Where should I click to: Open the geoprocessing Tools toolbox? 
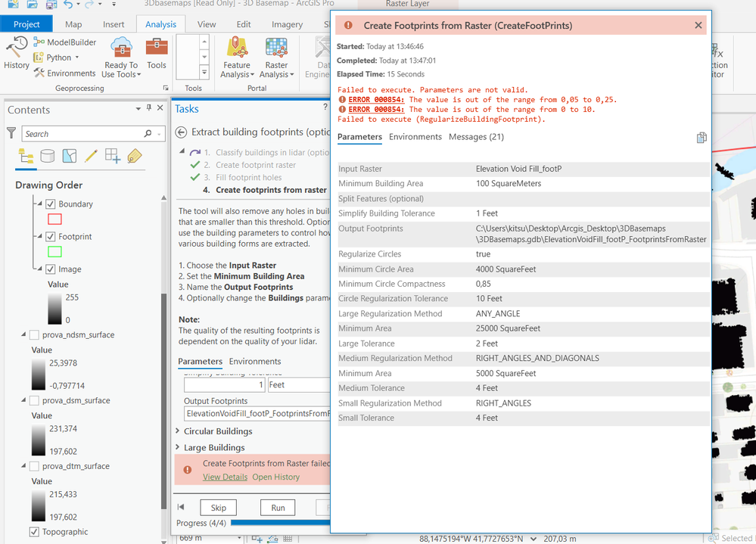coord(156,54)
